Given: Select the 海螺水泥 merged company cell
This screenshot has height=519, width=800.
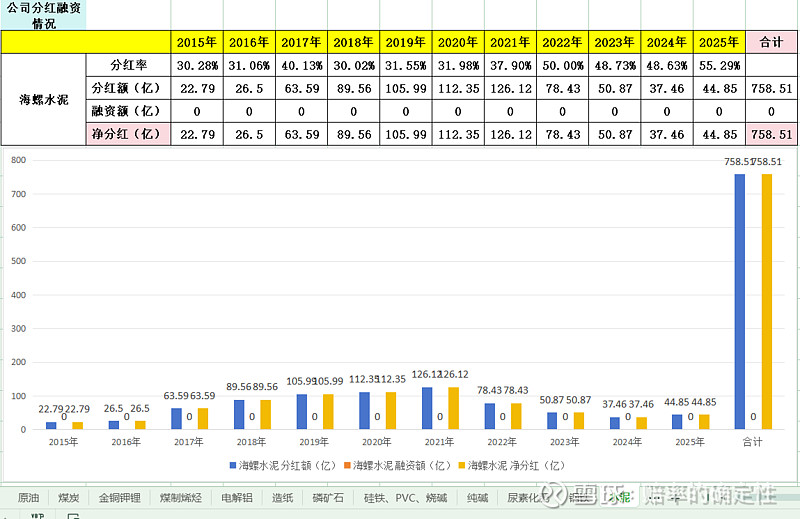Looking at the screenshot, I should (44, 100).
